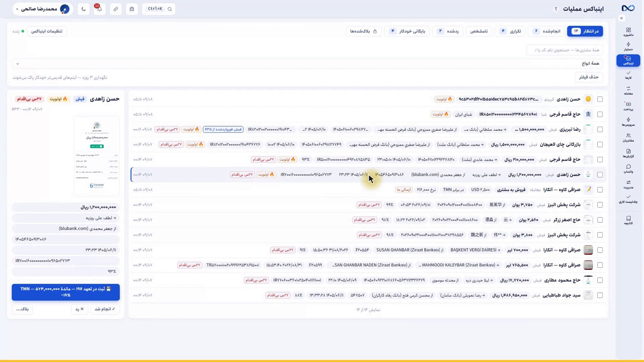This screenshot has height=362, width=644.
Task: Check the رضا تبریزی row checkbox
Action: click(x=600, y=130)
